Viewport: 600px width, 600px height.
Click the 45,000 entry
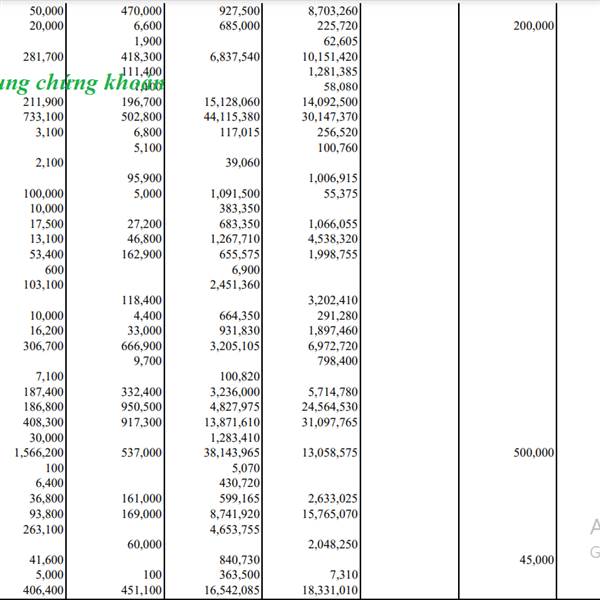[x=536, y=560]
